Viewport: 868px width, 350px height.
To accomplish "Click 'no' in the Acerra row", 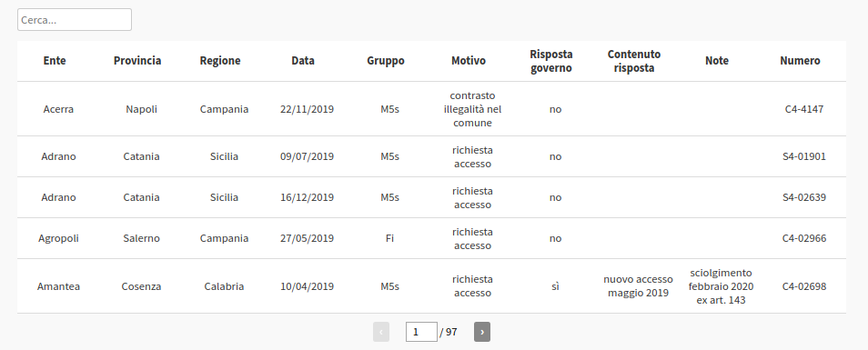I will (555, 109).
